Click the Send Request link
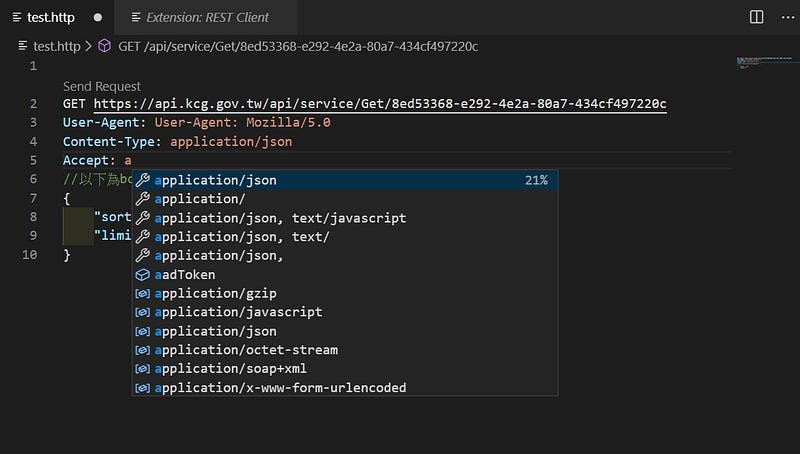 (102, 87)
